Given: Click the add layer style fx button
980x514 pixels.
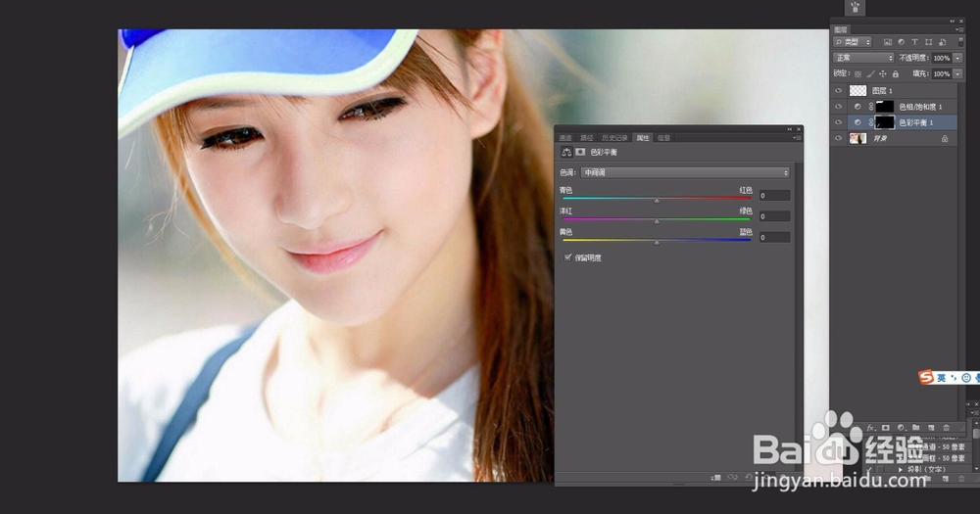Looking at the screenshot, I should [x=870, y=428].
